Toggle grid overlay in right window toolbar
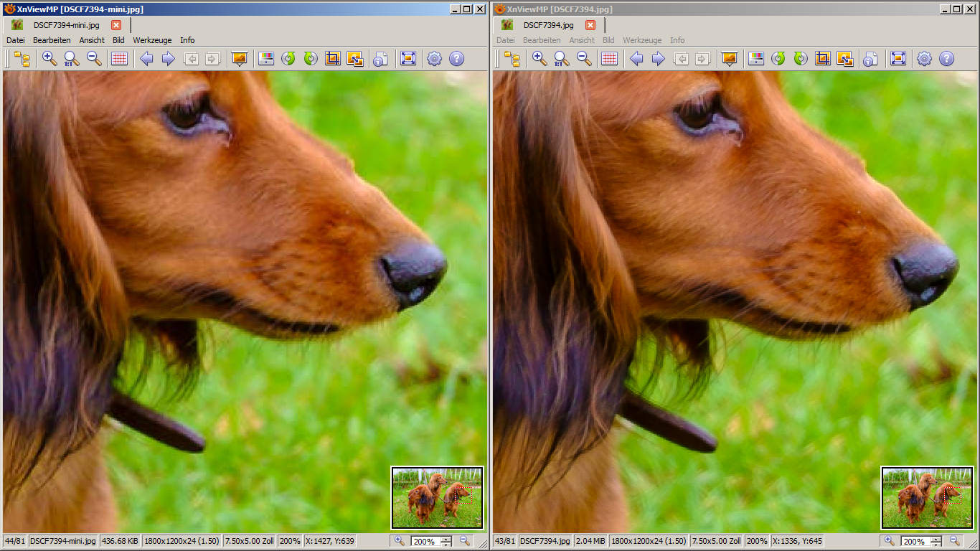Screen dimensions: 980x551 click(610, 59)
